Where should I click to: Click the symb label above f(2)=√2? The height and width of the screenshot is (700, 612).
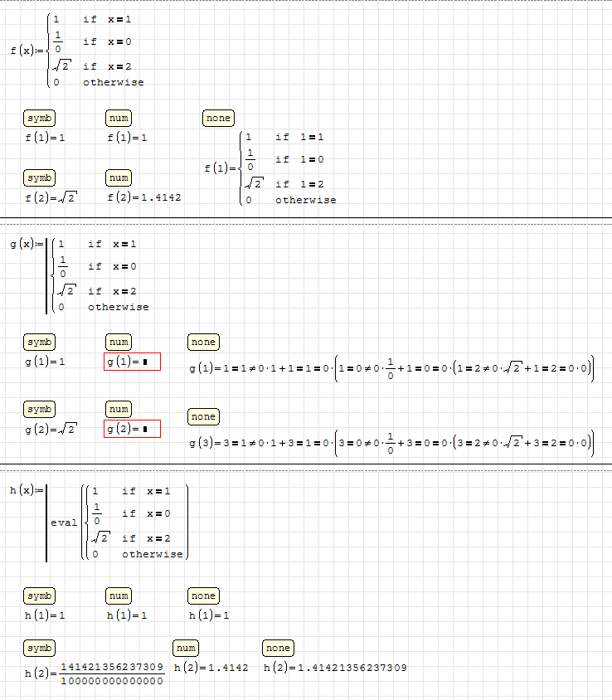40,177
